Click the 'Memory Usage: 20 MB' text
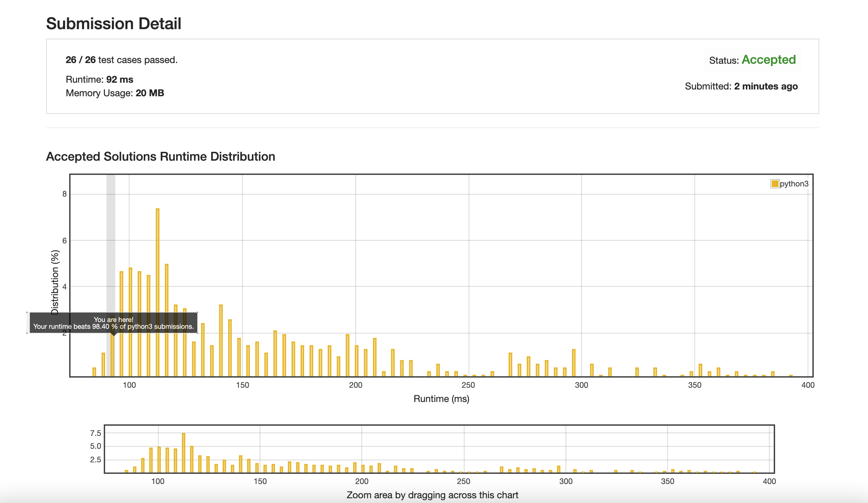 (x=115, y=93)
